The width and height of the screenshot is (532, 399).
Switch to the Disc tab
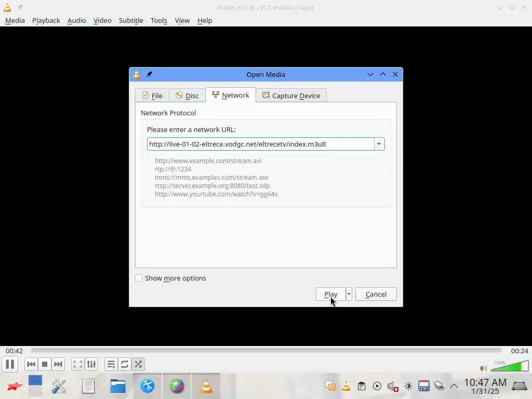pos(187,96)
